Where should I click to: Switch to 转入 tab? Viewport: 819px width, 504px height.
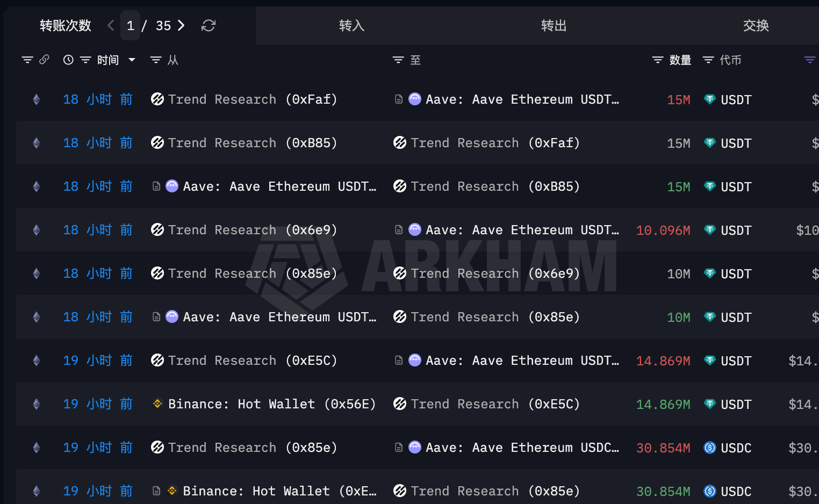pos(351,25)
